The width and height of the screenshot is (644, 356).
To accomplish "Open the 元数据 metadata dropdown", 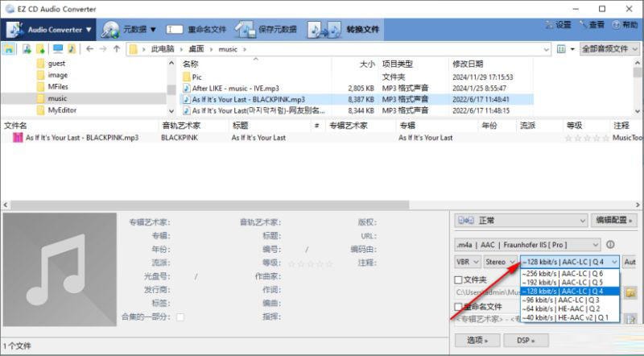I will (139, 30).
